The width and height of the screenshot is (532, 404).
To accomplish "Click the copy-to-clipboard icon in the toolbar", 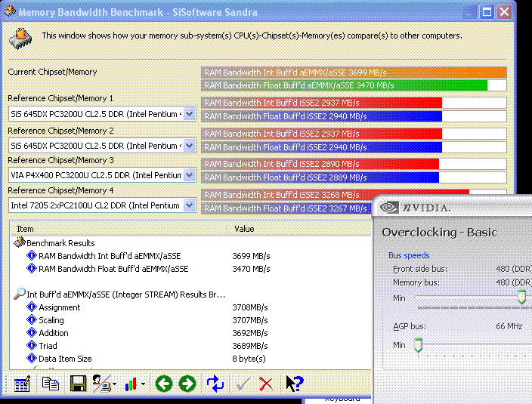I will (50, 384).
